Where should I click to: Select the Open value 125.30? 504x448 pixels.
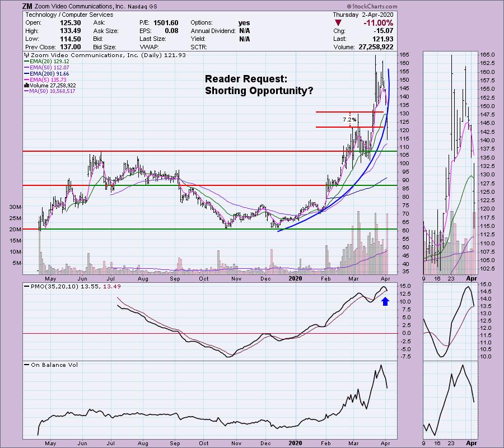(70, 23)
